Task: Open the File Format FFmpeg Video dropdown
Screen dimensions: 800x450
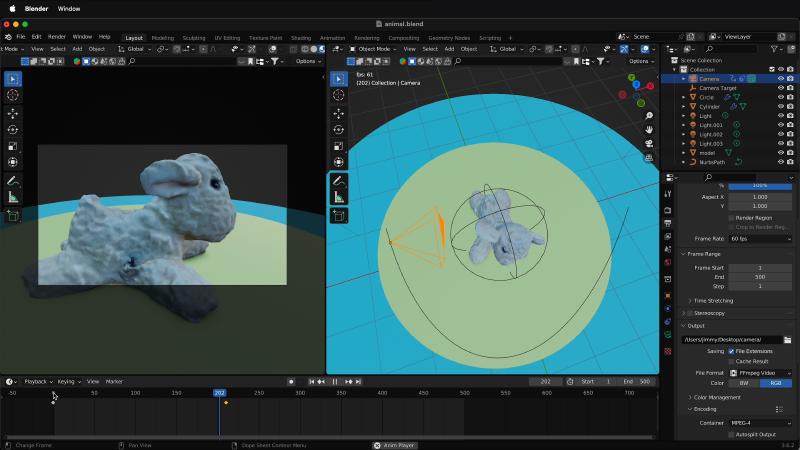Action: click(760, 373)
